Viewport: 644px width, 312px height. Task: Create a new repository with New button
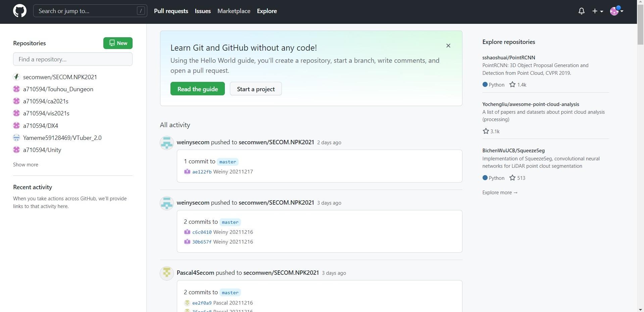[x=118, y=43]
